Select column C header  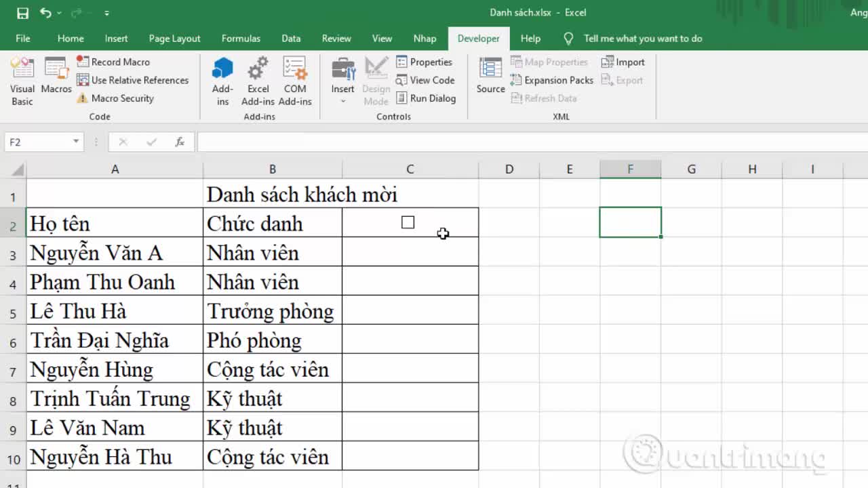pos(410,169)
